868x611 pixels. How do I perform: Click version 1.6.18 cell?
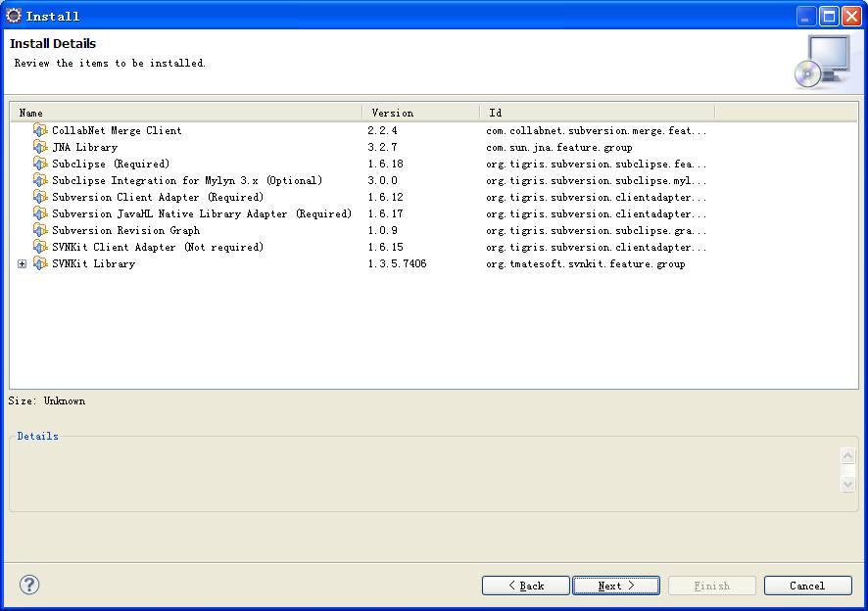[x=385, y=164]
